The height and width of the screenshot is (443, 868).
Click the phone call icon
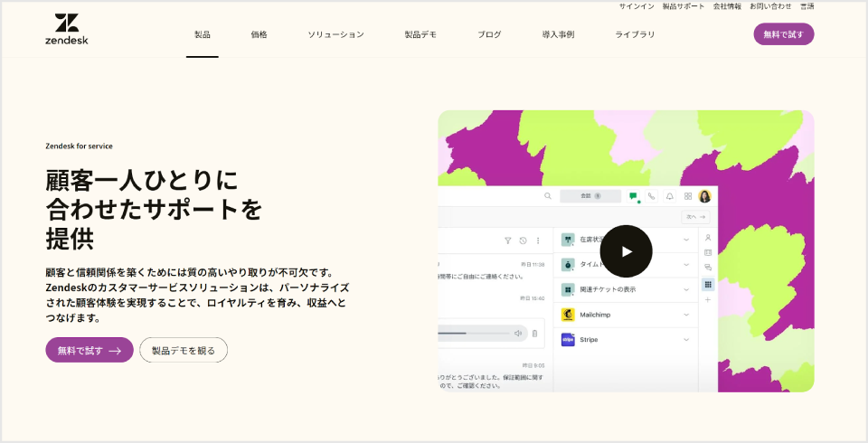coord(651,196)
